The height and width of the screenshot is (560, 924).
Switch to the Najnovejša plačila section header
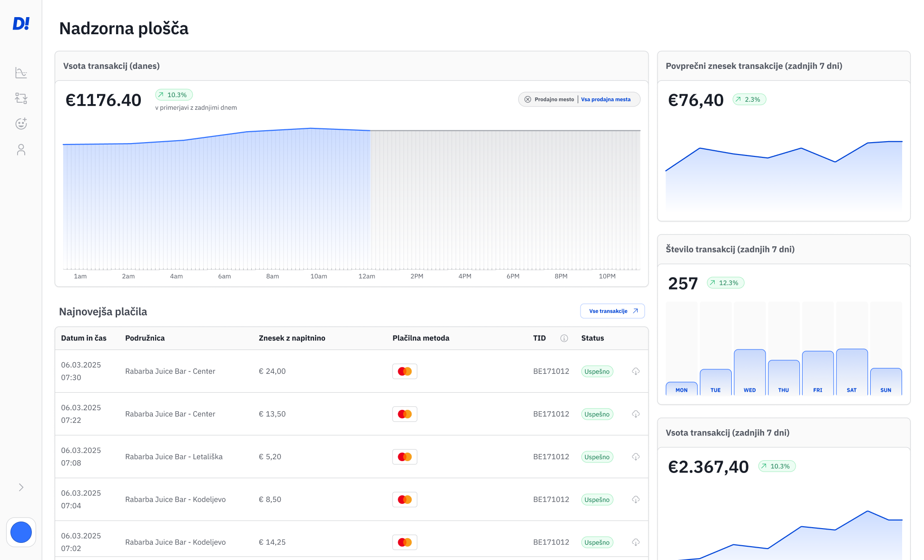[x=103, y=311]
